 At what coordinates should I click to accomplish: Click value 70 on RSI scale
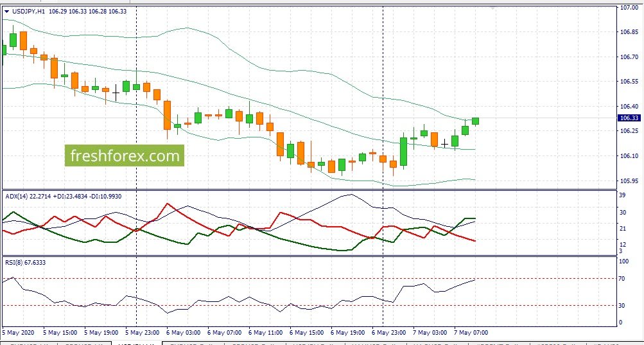pos(622,279)
